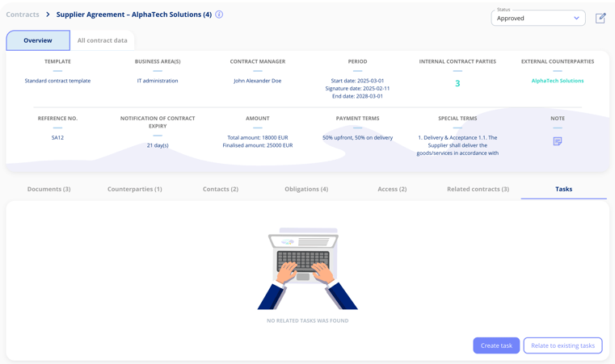
Task: Click the Create task button
Action: click(x=496, y=345)
